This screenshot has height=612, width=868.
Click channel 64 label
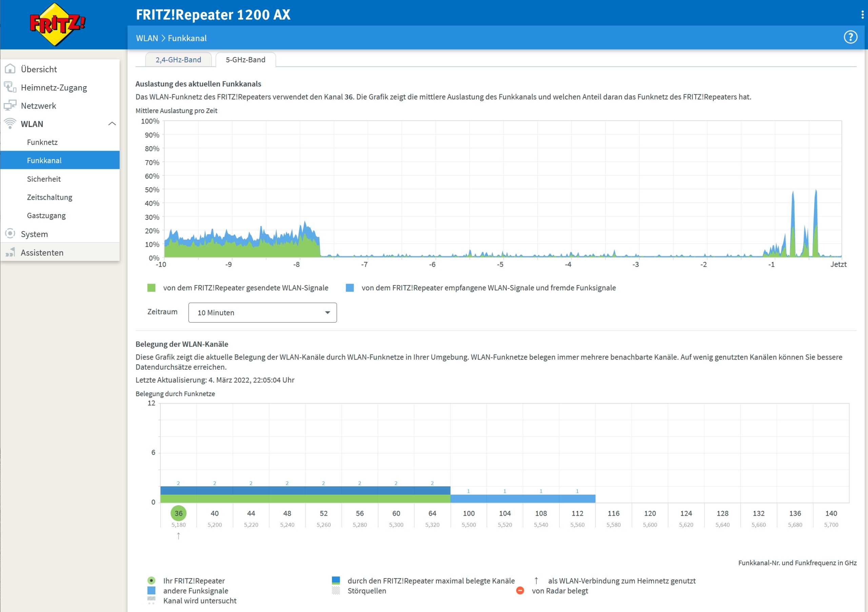(x=432, y=513)
